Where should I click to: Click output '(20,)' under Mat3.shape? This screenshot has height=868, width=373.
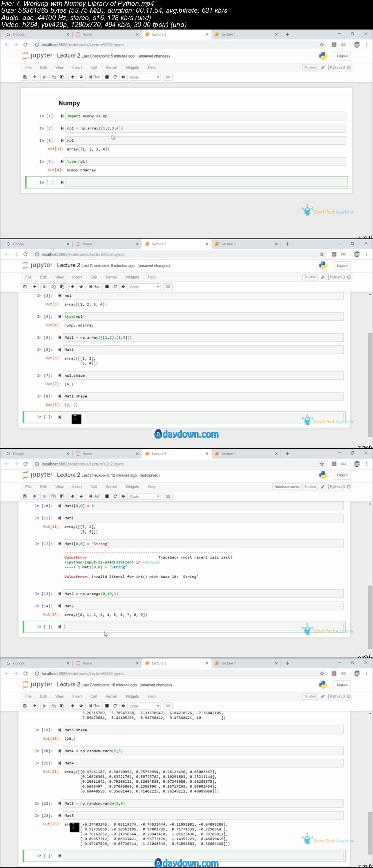(x=70, y=739)
